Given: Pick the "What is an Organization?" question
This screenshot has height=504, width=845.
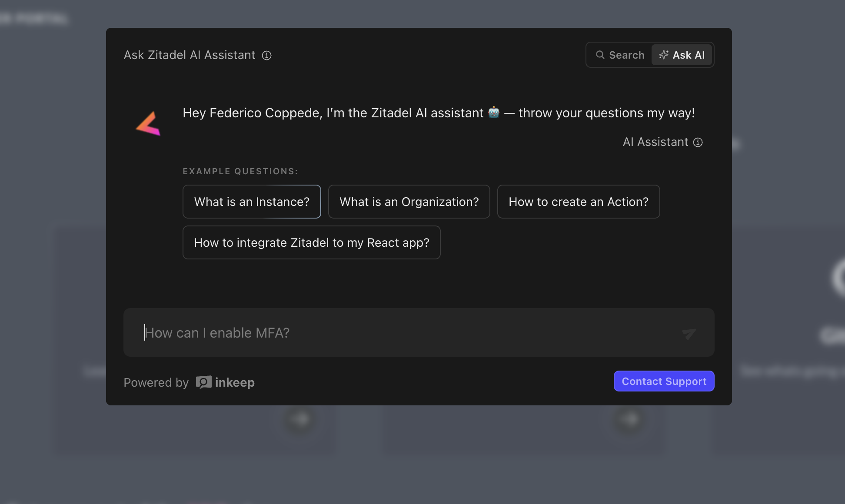Looking at the screenshot, I should click(409, 202).
